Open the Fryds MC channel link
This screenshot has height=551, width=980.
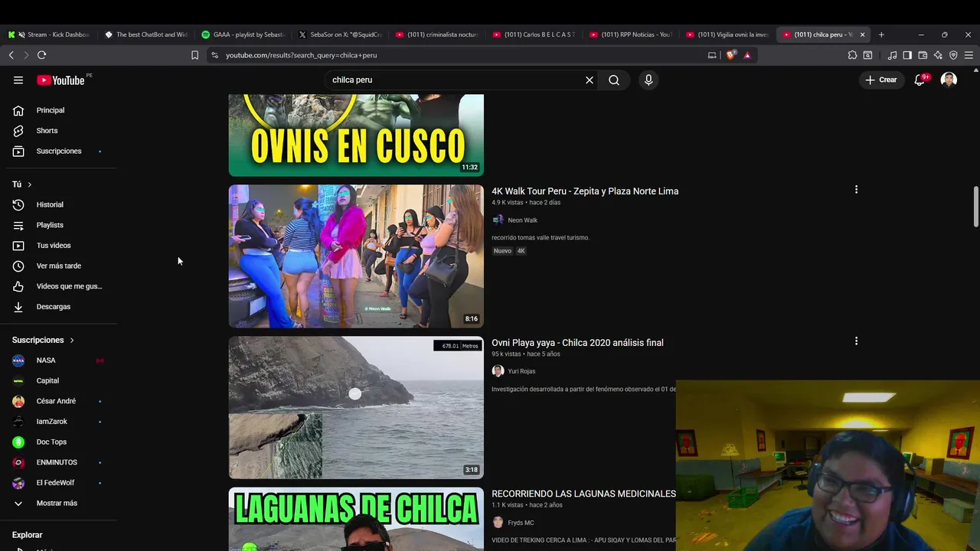521,523
